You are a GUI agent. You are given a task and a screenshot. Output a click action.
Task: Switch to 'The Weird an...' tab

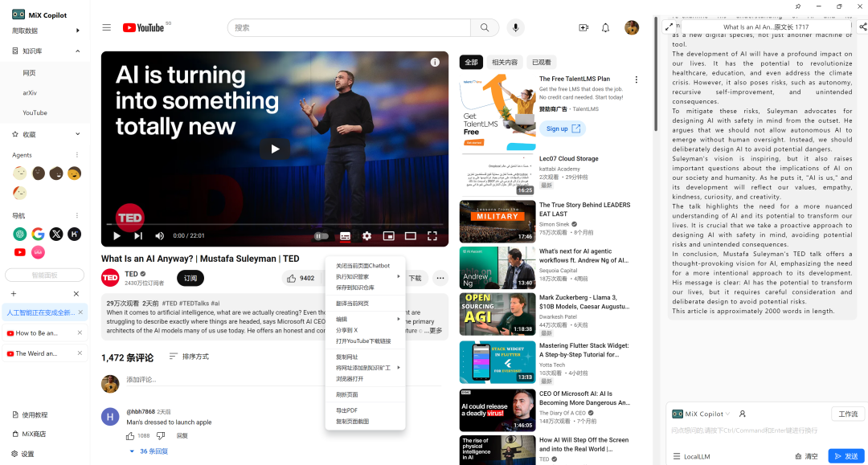click(x=36, y=353)
